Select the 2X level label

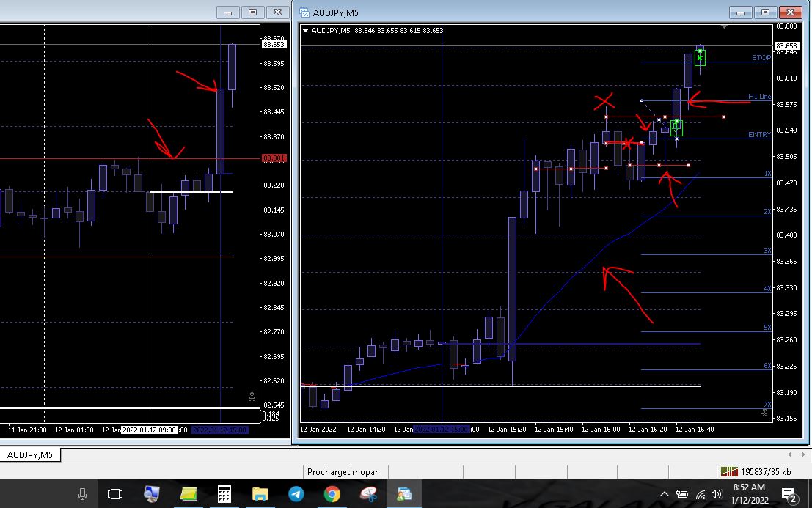coord(767,212)
